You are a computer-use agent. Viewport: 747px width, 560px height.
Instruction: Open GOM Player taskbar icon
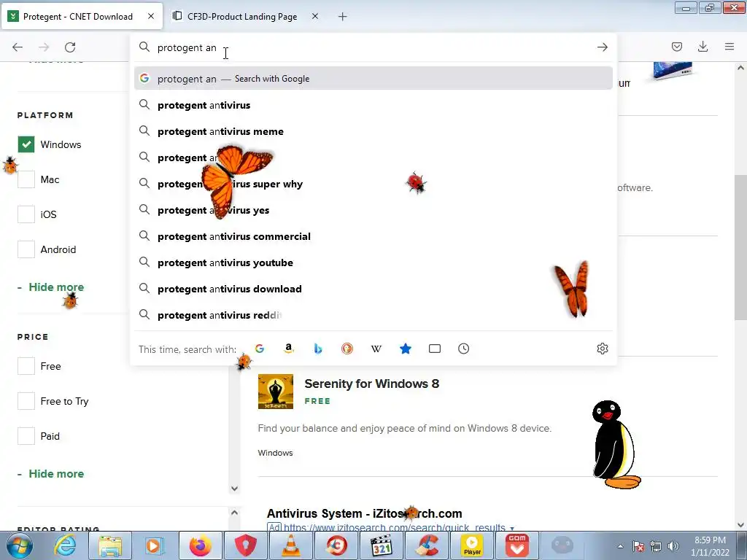pos(517,545)
